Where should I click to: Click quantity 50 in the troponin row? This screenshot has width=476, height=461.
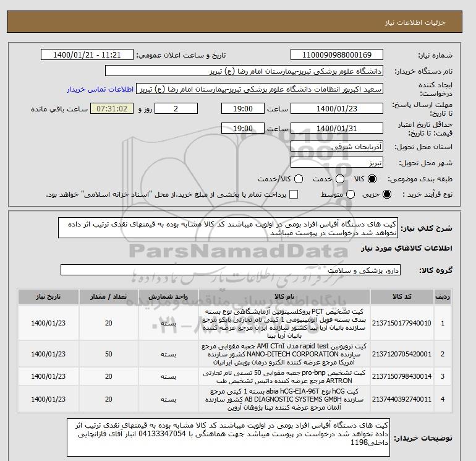pyautogui.click(x=109, y=354)
